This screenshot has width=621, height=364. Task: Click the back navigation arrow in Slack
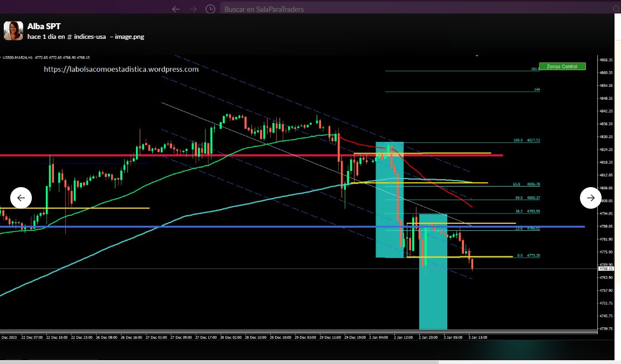tap(176, 9)
